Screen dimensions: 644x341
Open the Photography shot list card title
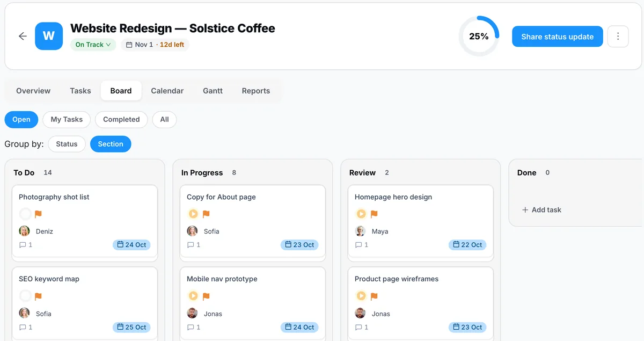54,197
